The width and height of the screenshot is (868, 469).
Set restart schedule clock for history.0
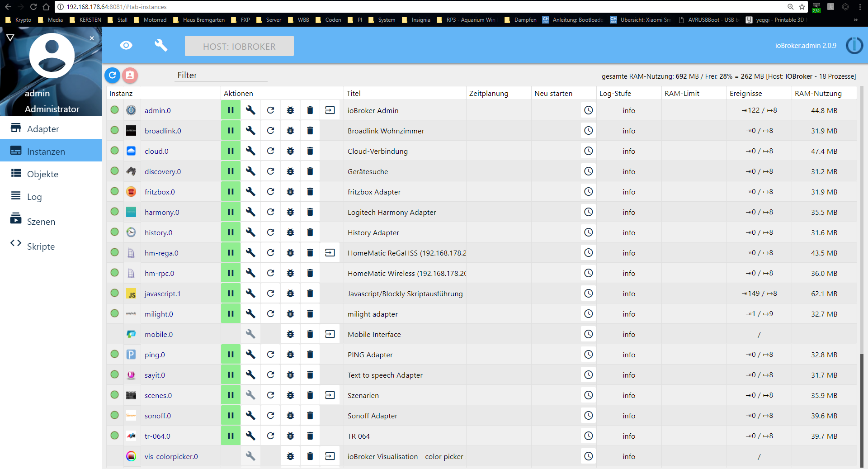588,232
